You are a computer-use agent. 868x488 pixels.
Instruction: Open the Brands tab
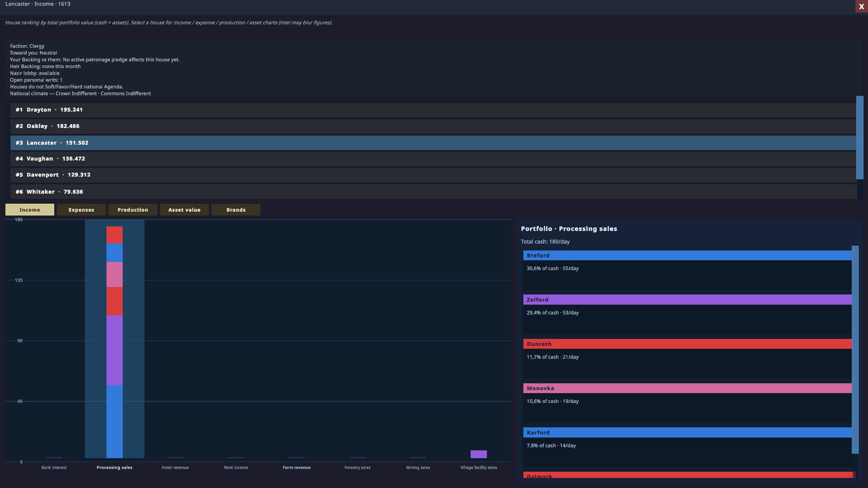coord(236,210)
